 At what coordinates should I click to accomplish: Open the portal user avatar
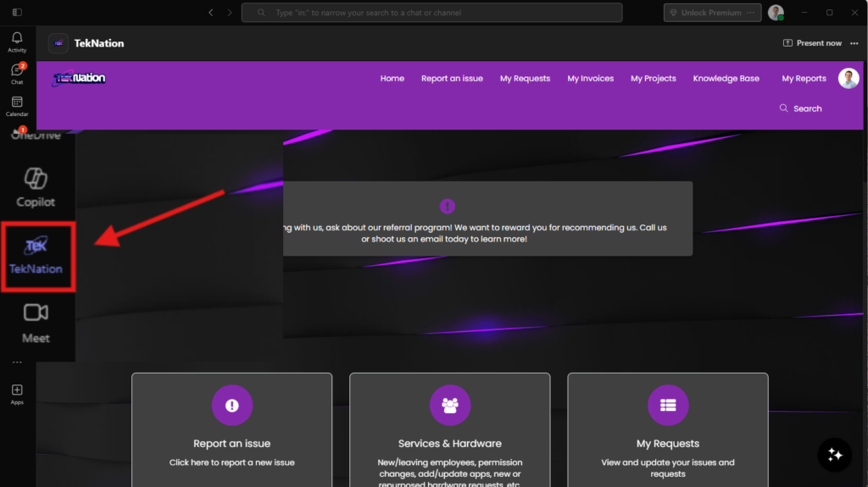click(x=848, y=78)
